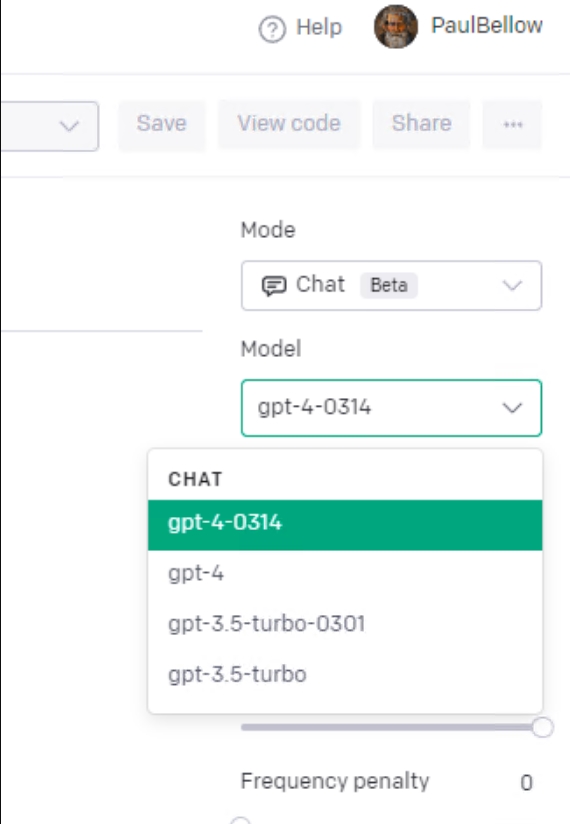Click the three-dot more options button
570x824 pixels.
click(x=512, y=124)
